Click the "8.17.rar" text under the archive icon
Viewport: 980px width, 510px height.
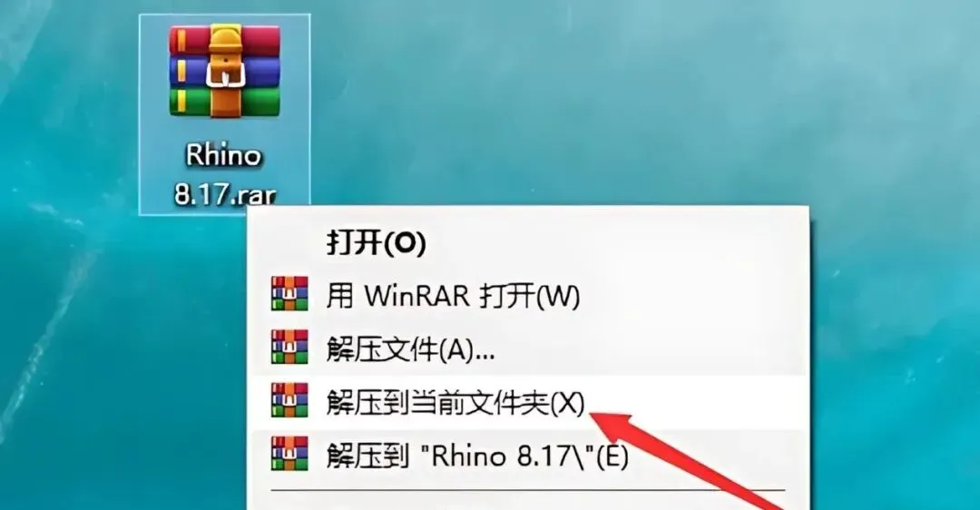(224, 194)
